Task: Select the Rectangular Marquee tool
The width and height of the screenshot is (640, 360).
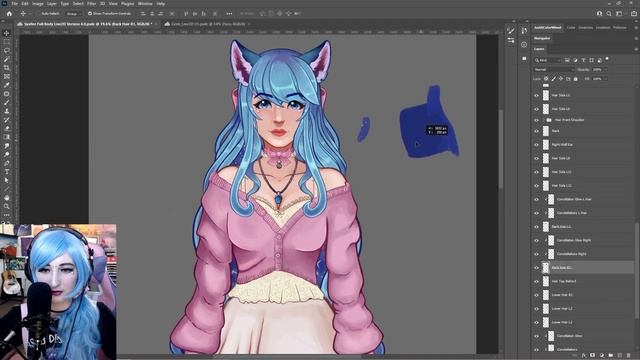Action: click(7, 42)
